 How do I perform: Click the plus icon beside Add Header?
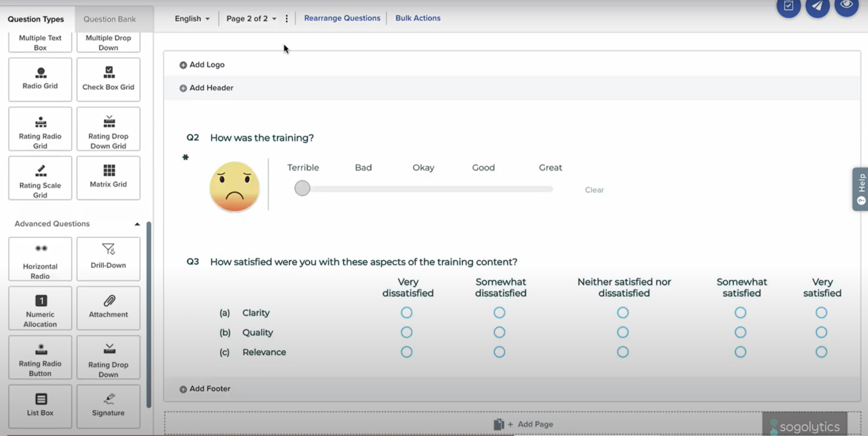[x=183, y=88]
